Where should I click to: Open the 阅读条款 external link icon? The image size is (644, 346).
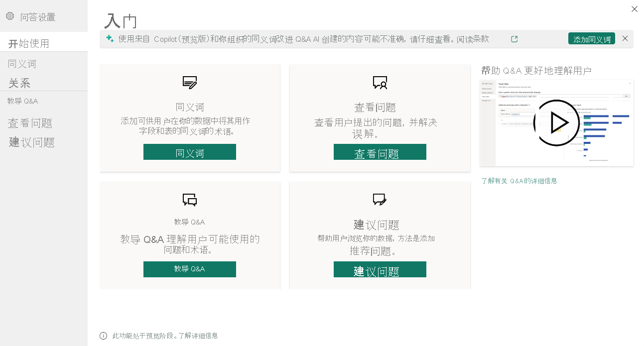point(515,39)
